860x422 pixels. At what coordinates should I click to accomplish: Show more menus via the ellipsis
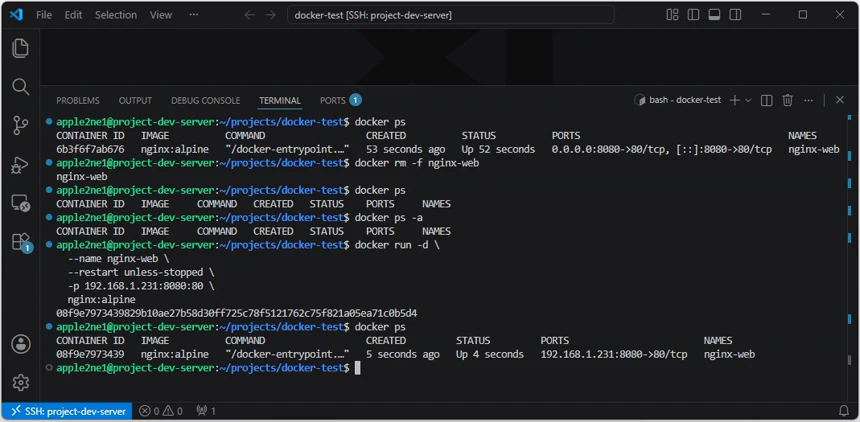(194, 15)
